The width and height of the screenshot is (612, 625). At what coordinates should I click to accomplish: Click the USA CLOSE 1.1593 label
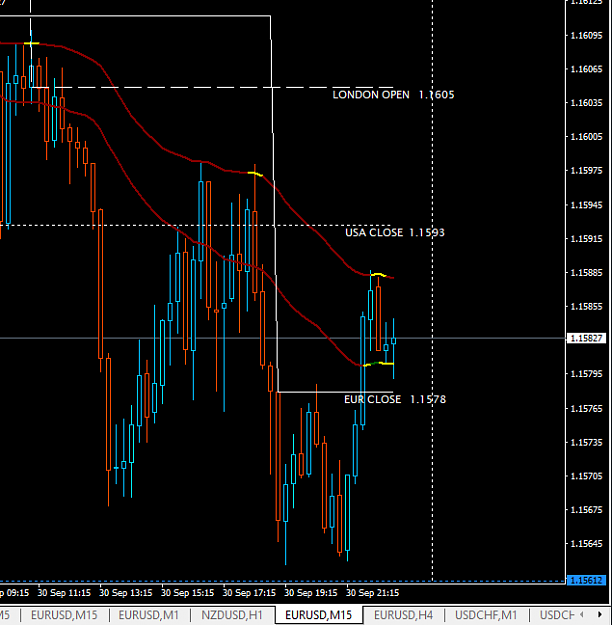[x=395, y=232]
